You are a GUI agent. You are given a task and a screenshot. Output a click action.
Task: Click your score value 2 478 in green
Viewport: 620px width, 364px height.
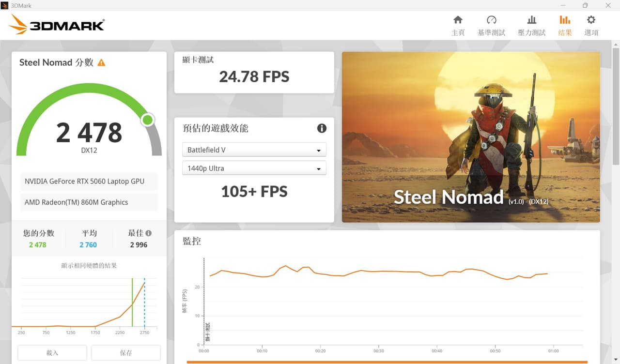(x=38, y=245)
